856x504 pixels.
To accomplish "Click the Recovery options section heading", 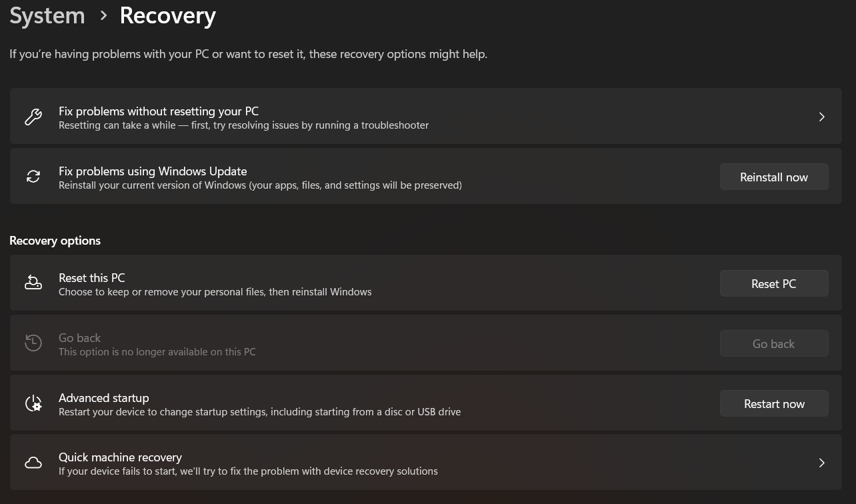I will pos(55,241).
